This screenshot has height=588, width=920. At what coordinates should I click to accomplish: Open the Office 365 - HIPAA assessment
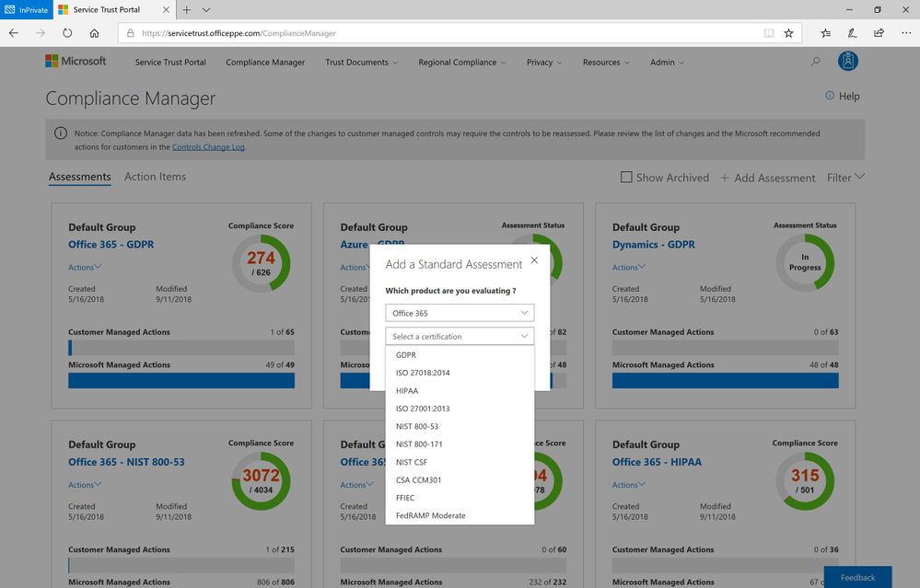click(x=657, y=462)
